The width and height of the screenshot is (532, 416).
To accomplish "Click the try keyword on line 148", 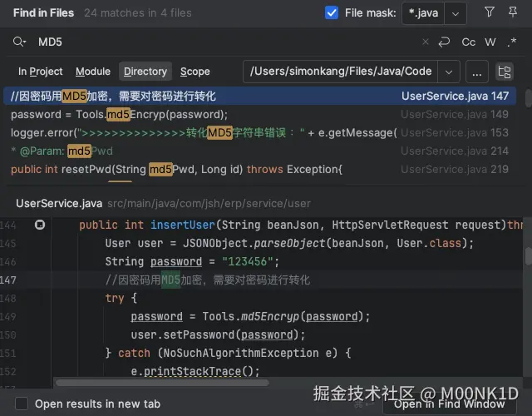I will click(115, 298).
